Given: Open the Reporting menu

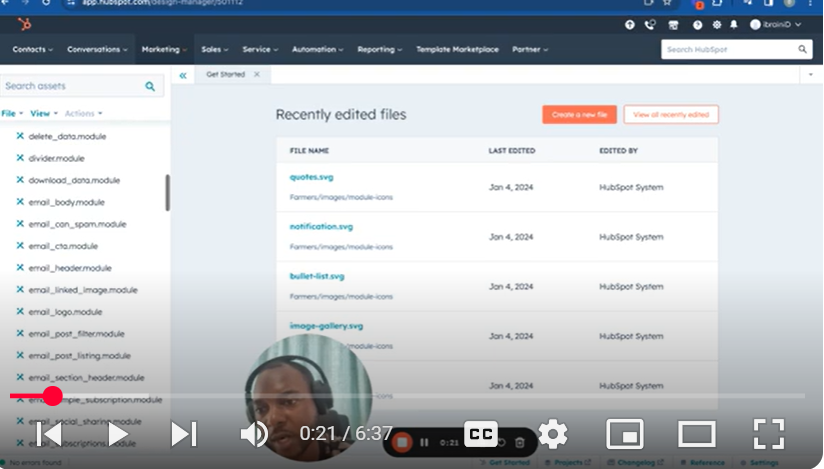Looking at the screenshot, I should coord(380,49).
